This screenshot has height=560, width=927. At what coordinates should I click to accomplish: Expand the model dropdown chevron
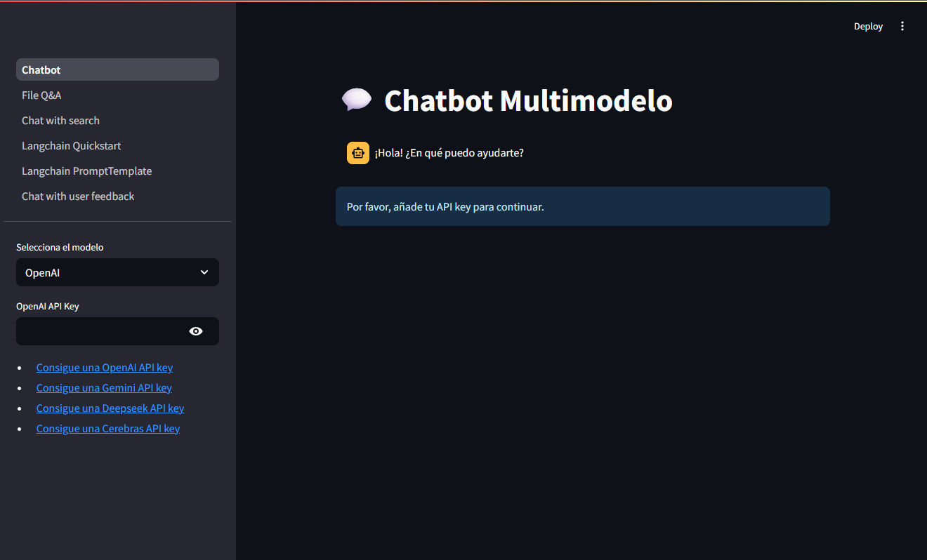(x=204, y=272)
